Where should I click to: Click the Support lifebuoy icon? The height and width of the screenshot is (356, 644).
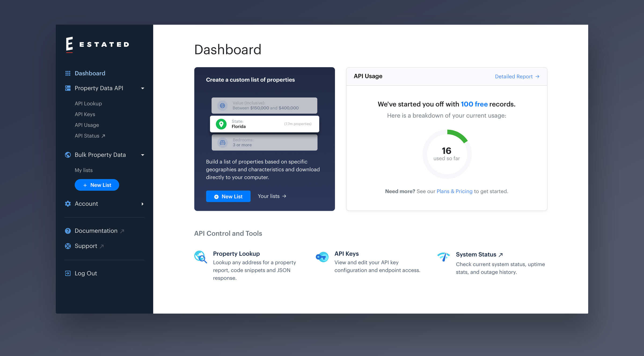[x=68, y=246]
